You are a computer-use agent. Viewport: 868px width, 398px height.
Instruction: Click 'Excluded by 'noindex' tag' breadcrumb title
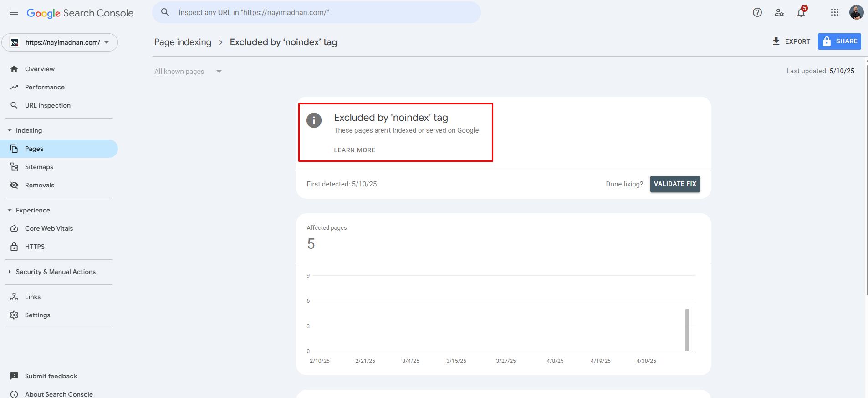point(283,42)
